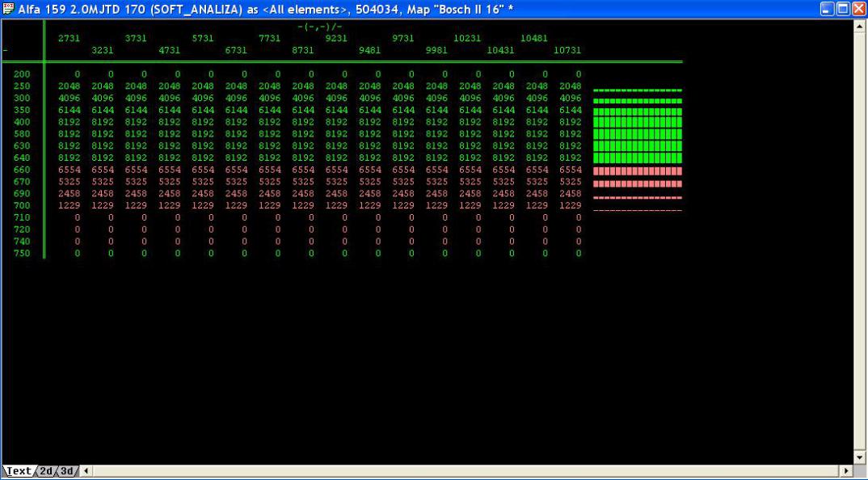Select row header 720
The image size is (868, 480).
coord(22,229)
